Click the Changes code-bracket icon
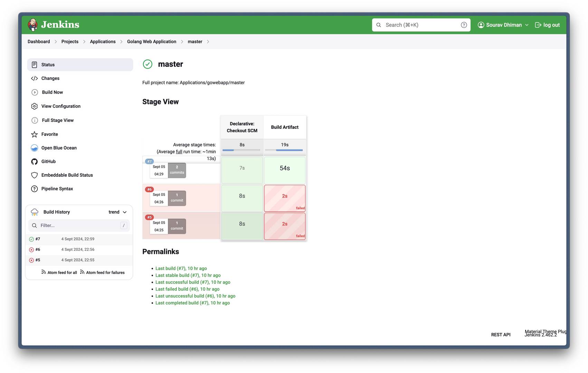The image size is (588, 373). pyautogui.click(x=35, y=78)
